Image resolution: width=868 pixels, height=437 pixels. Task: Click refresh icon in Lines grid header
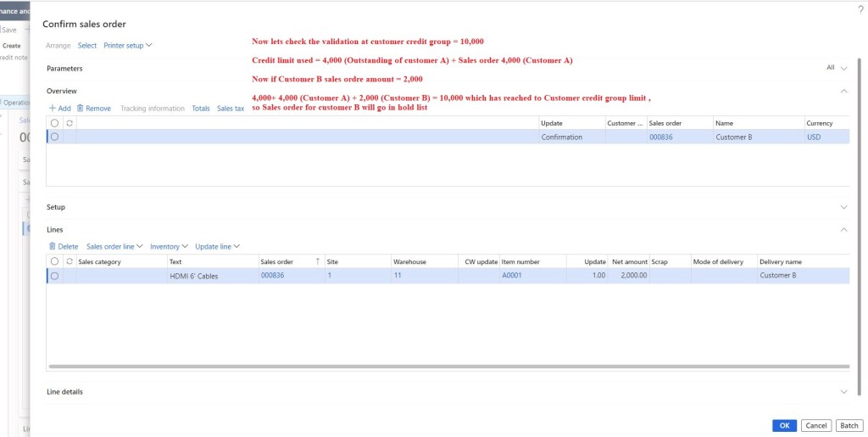tap(69, 261)
